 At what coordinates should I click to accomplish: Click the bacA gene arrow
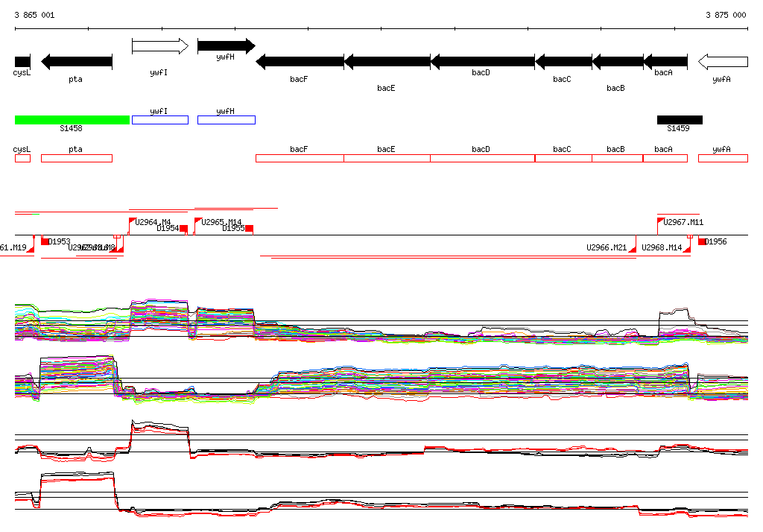[x=665, y=62]
